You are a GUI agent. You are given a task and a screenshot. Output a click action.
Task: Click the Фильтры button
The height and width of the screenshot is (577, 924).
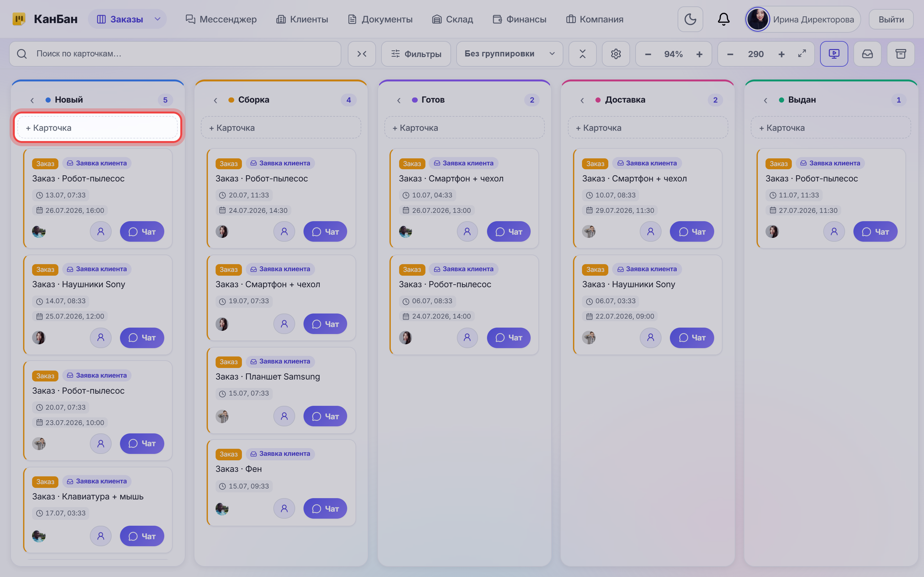point(416,54)
